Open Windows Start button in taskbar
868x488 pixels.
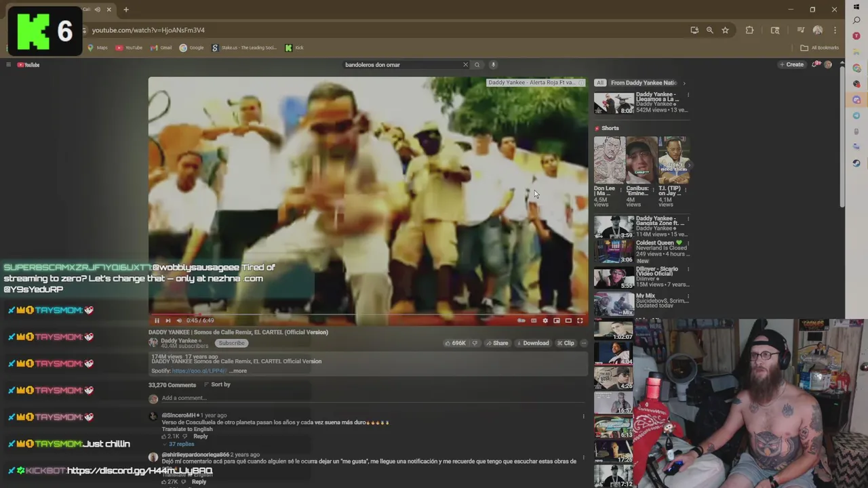click(856, 6)
